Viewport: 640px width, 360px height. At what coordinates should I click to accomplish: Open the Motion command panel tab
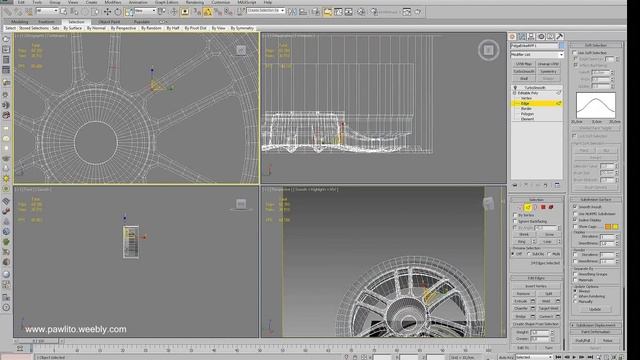[541, 36]
